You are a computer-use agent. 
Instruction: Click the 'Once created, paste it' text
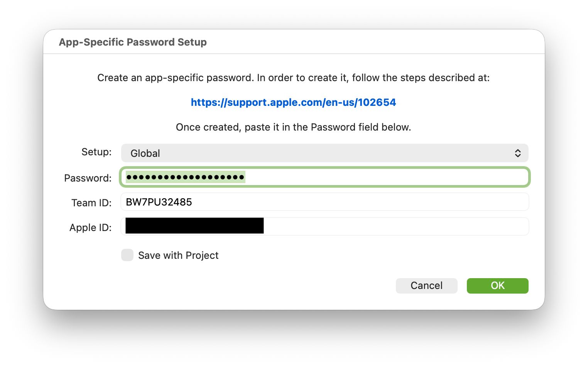click(x=293, y=127)
